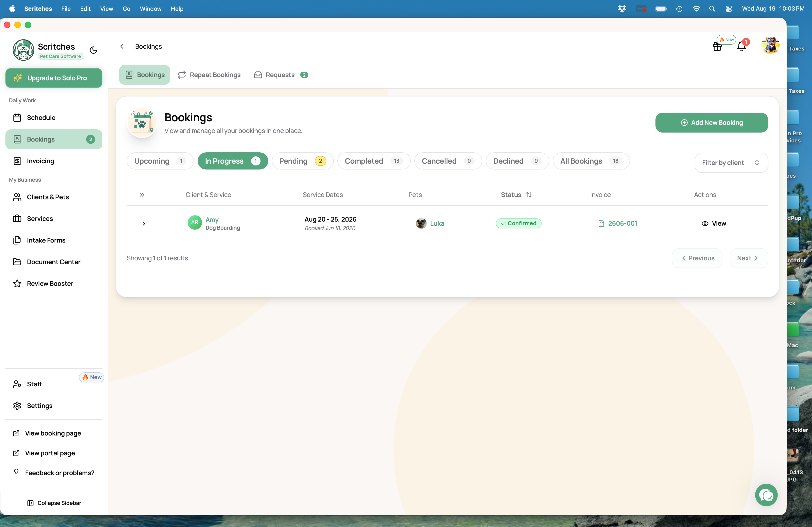Open the user profile avatar
The height and width of the screenshot is (527, 812).
(770, 46)
